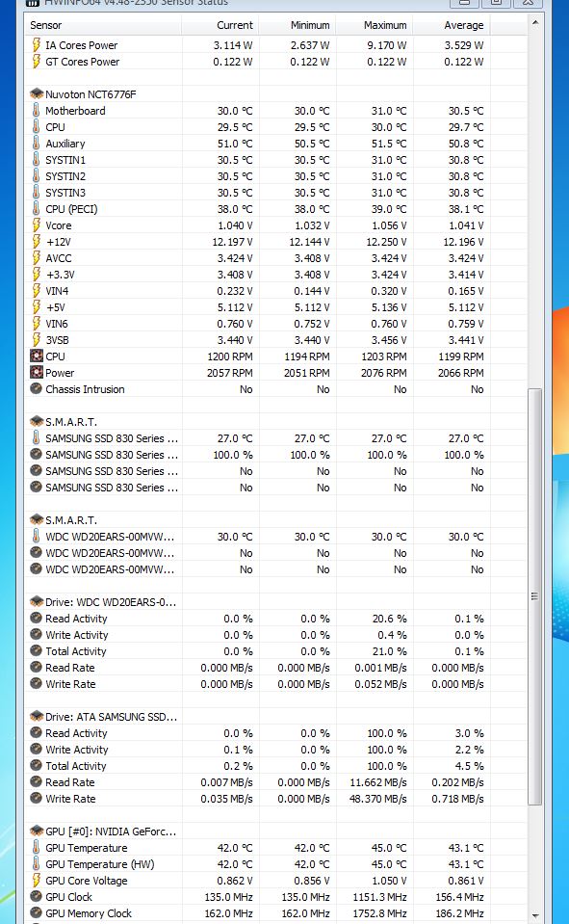Select the SYSTIN1 sensor row

tap(258, 160)
